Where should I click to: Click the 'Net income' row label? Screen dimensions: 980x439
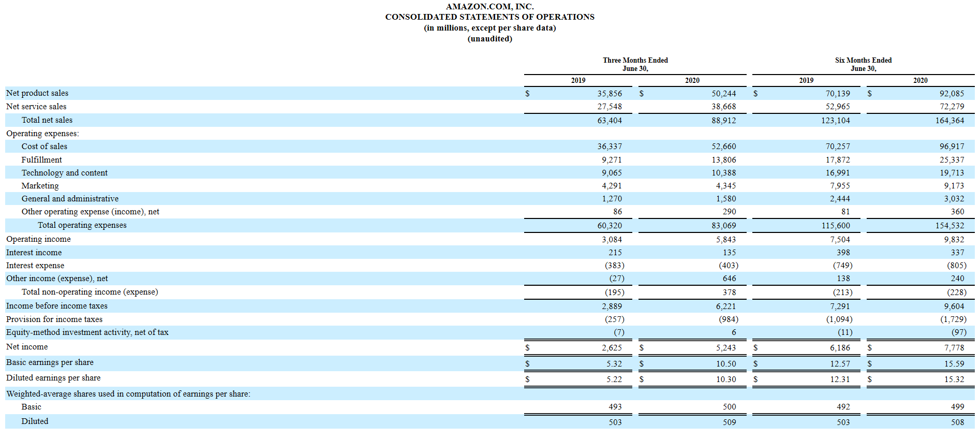(27, 347)
